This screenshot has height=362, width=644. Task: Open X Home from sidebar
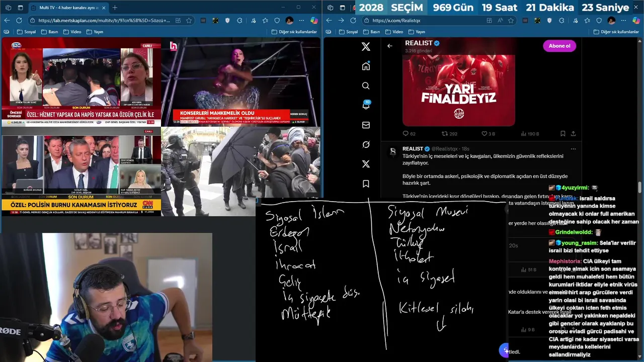point(366,66)
